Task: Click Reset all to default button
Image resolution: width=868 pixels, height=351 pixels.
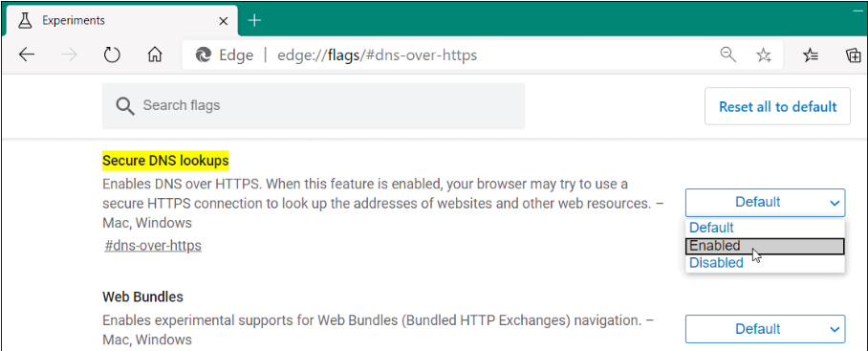Action: pyautogui.click(x=777, y=106)
